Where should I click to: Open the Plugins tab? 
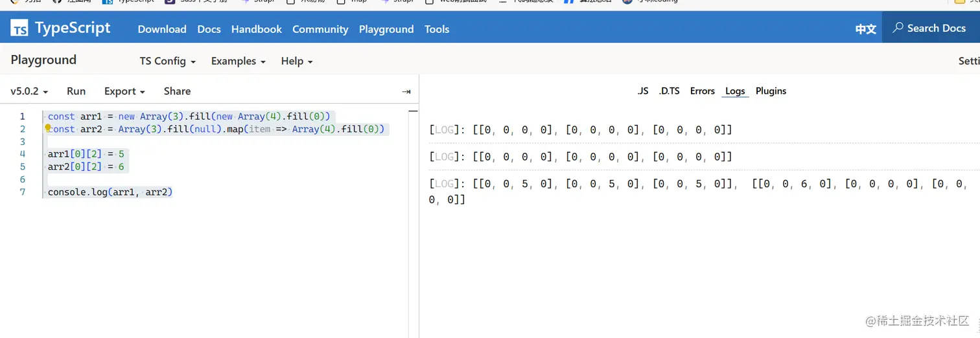[771, 91]
